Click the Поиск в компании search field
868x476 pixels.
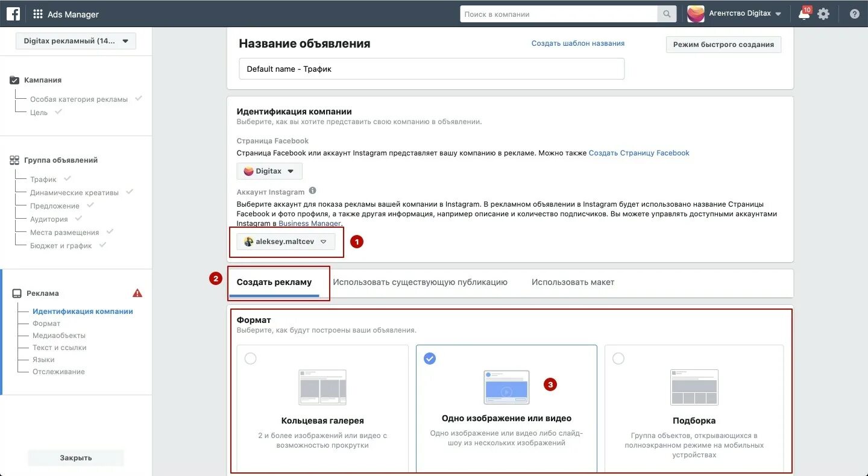pyautogui.click(x=559, y=14)
